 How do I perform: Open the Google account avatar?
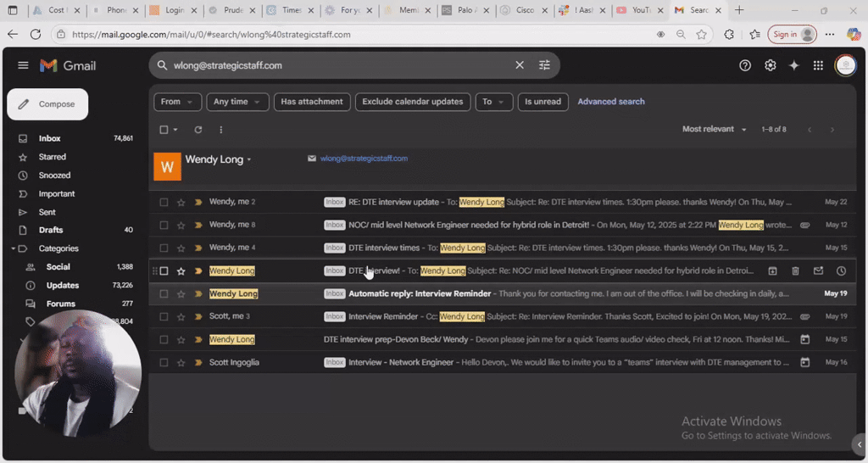pyautogui.click(x=845, y=65)
